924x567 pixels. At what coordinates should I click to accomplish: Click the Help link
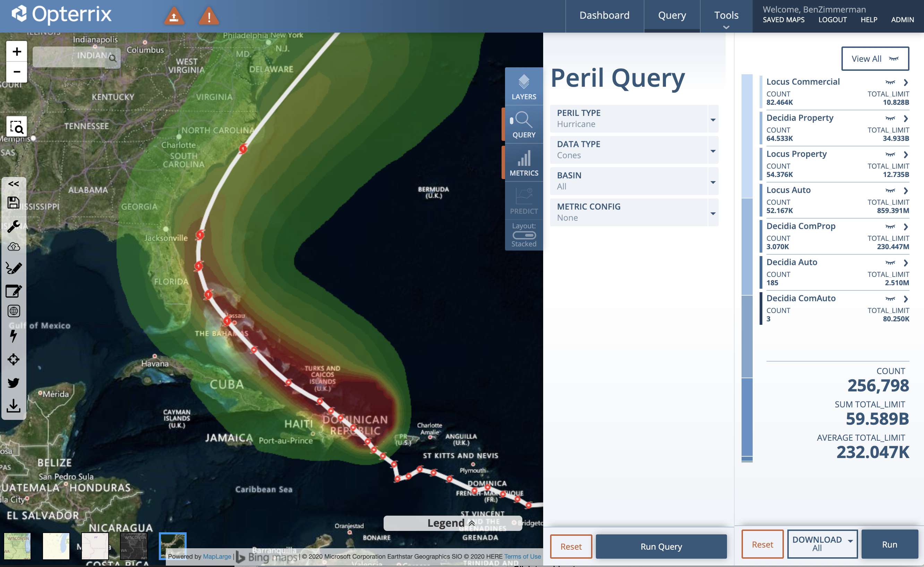coord(869,19)
